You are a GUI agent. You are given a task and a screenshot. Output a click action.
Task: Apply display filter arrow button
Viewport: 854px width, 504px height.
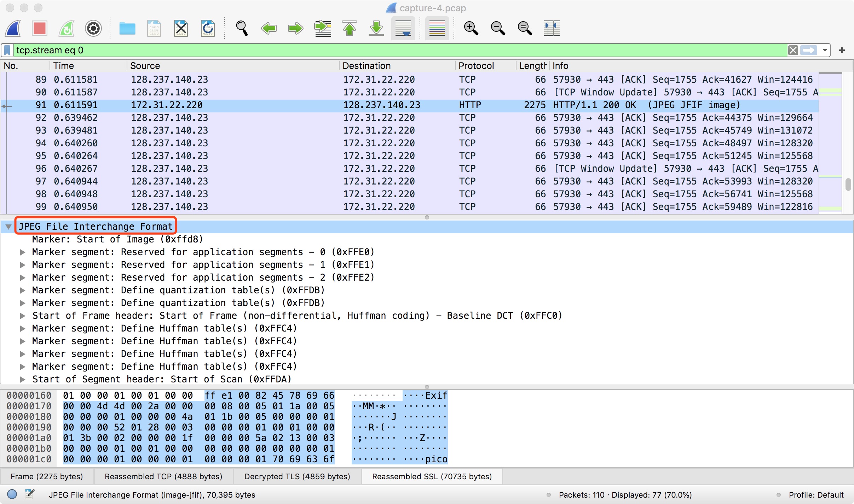pyautogui.click(x=809, y=50)
